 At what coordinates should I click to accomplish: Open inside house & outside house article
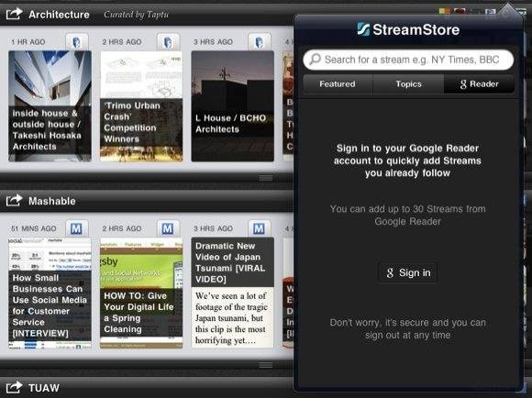pos(50,106)
